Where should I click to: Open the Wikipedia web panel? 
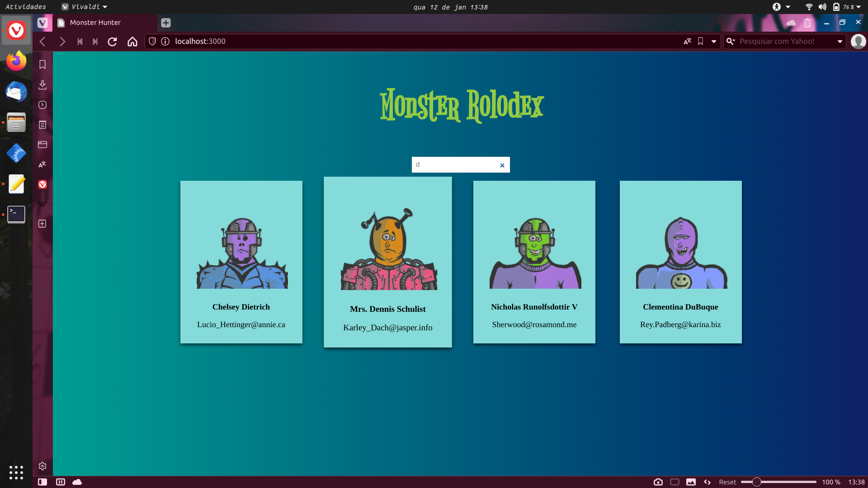click(42, 204)
